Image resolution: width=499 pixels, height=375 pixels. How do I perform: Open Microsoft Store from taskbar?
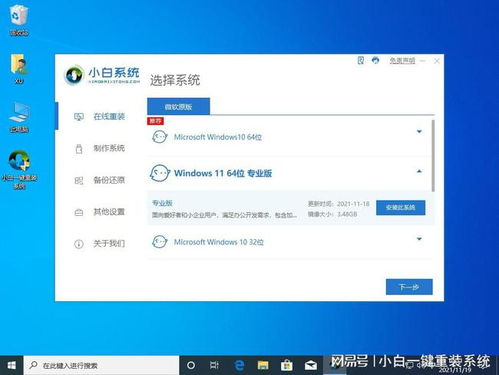(287, 365)
